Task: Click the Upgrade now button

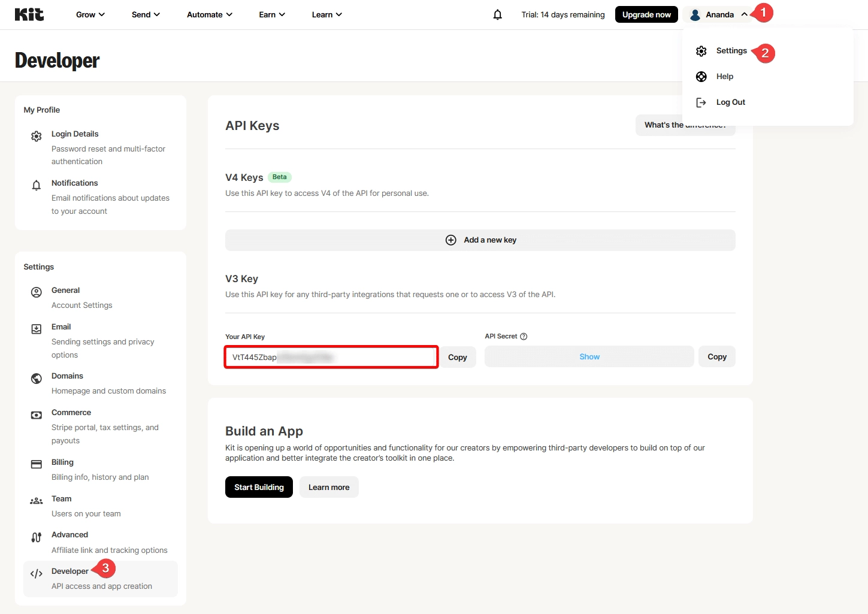Action: (x=646, y=14)
